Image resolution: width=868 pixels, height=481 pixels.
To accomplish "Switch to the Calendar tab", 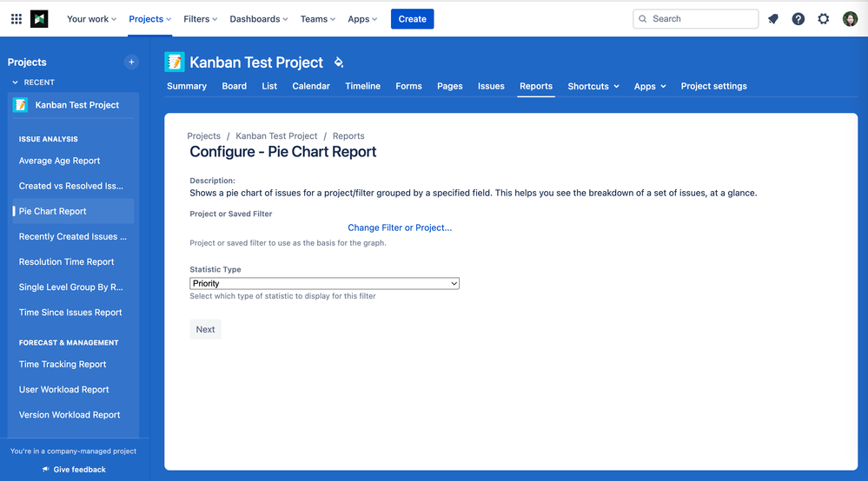I will [311, 86].
